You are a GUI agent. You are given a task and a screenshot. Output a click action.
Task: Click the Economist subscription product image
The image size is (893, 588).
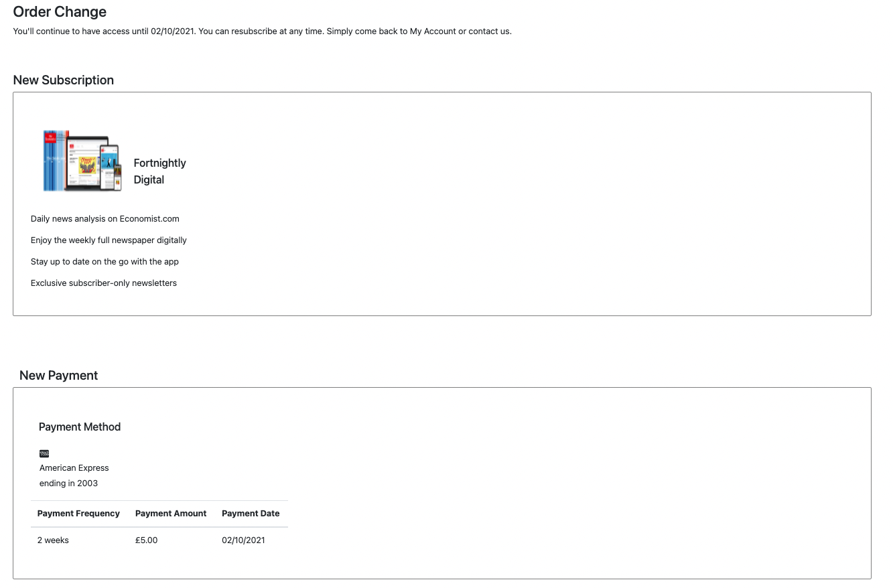point(82,161)
